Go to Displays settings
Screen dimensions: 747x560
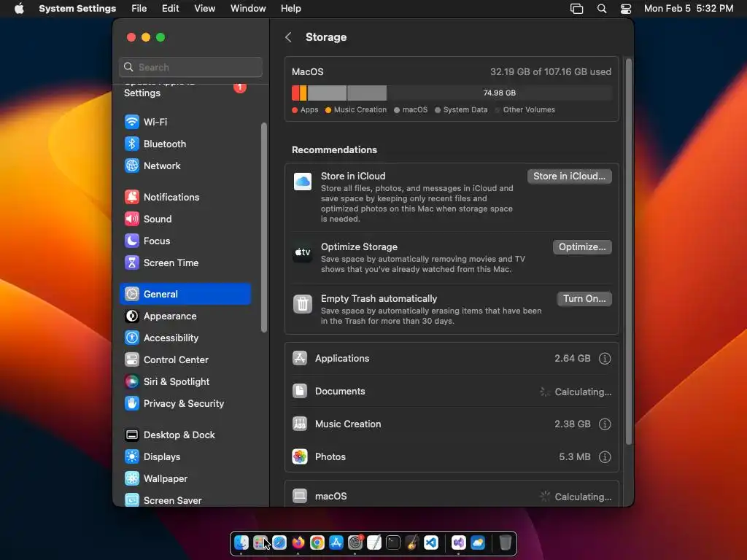[185, 457]
